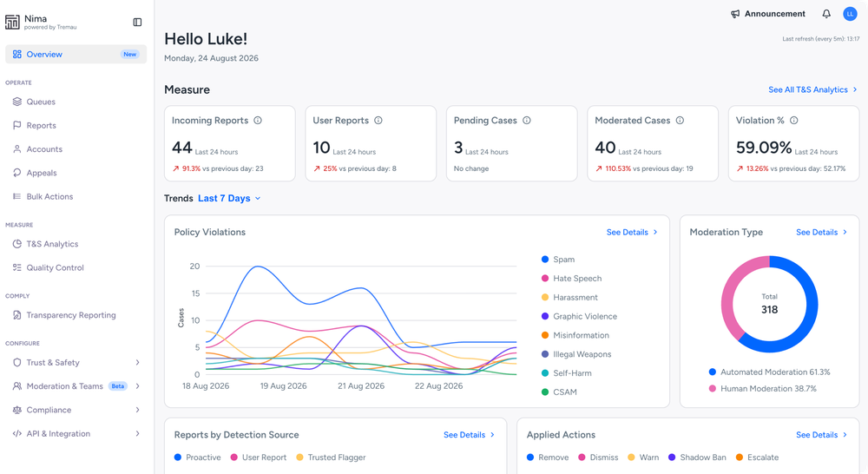Click the Transparency Reporting document icon
The image size is (868, 474).
(x=17, y=315)
